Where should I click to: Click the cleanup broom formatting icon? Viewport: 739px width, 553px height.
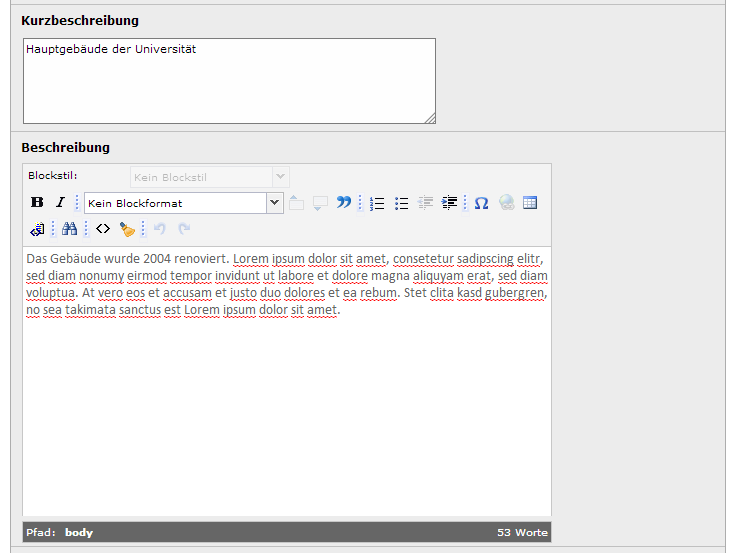pos(127,229)
